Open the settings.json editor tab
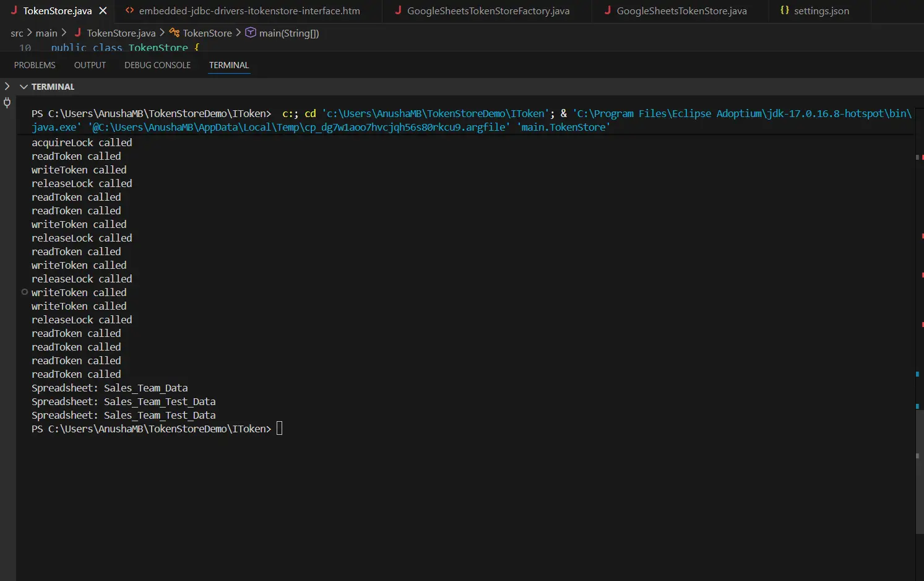Screen dimensions: 924x581 [821, 11]
